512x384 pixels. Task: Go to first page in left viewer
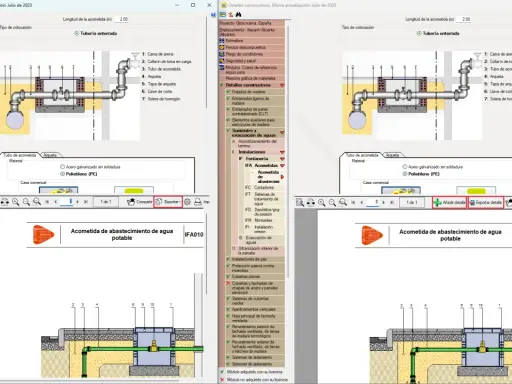click(x=47, y=202)
